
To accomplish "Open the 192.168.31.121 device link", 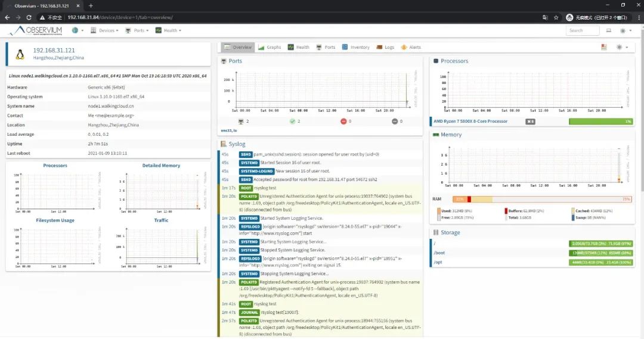I will [54, 50].
